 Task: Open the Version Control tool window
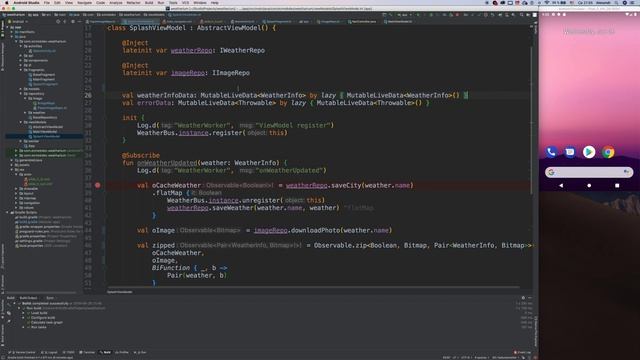tap(22, 352)
